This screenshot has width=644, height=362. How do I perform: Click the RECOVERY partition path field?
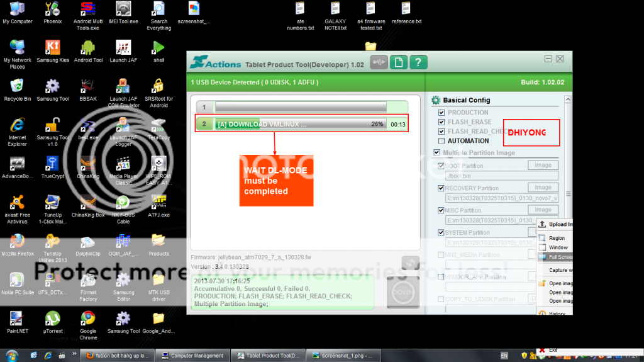coord(502,198)
